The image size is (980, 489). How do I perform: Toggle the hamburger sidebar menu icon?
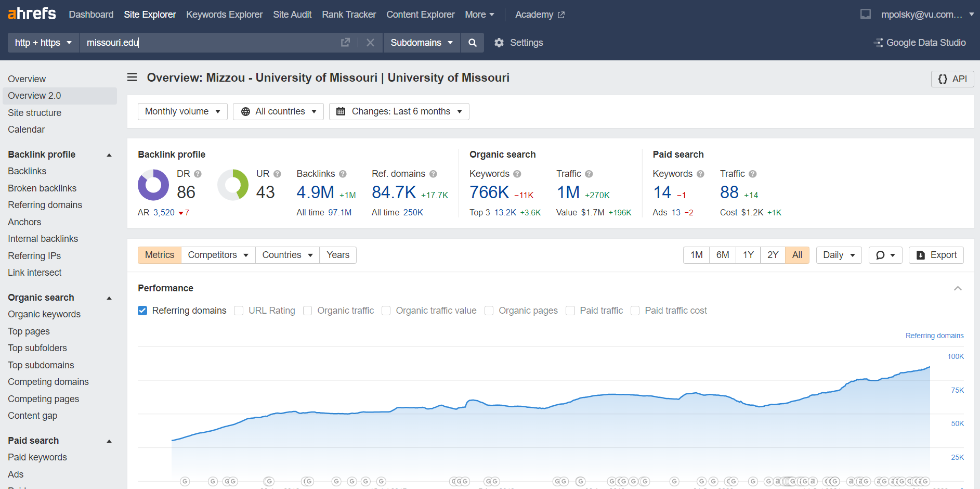tap(132, 78)
